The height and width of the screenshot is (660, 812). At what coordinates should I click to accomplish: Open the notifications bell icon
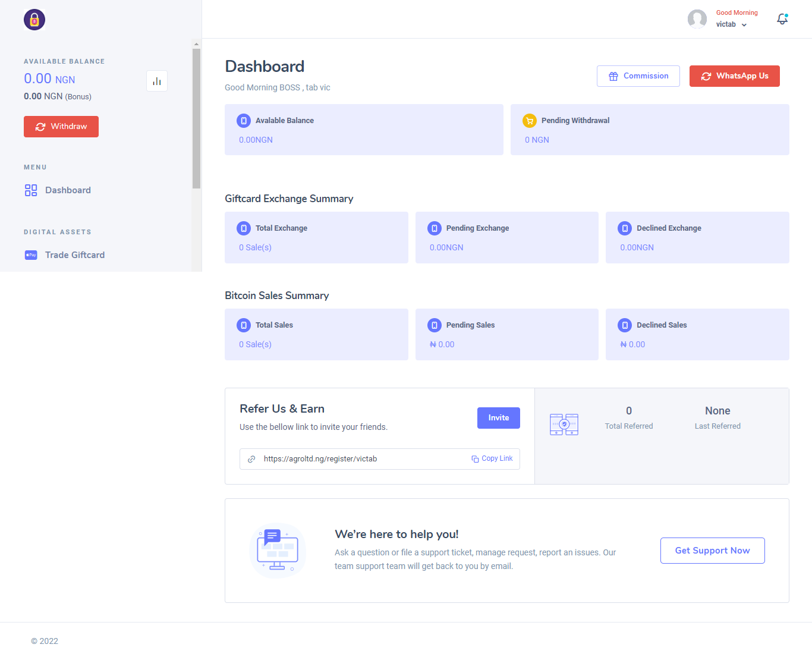point(782,18)
